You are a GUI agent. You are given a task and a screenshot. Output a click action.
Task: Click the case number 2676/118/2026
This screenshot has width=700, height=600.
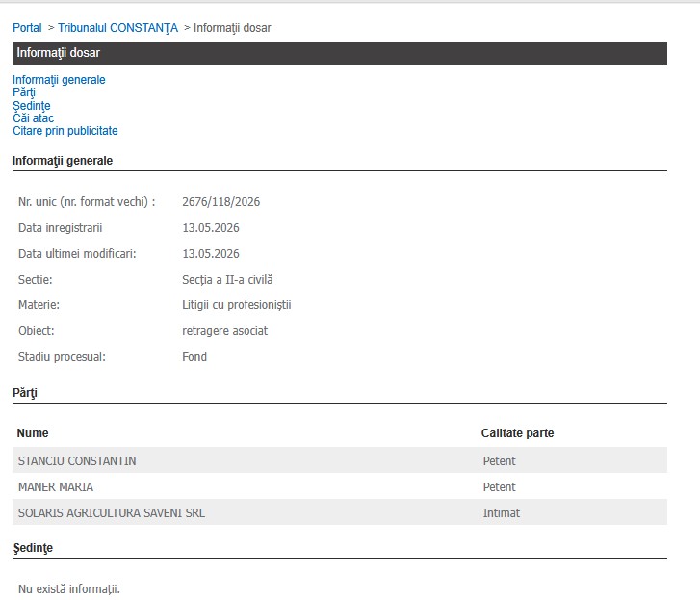(221, 202)
